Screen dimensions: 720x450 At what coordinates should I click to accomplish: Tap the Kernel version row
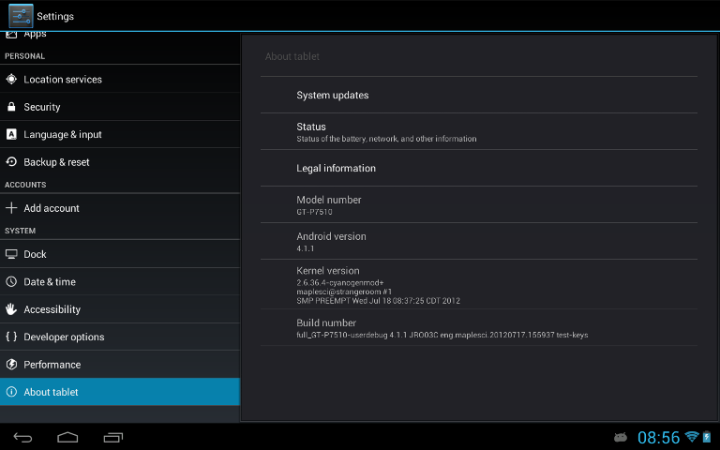(479, 285)
